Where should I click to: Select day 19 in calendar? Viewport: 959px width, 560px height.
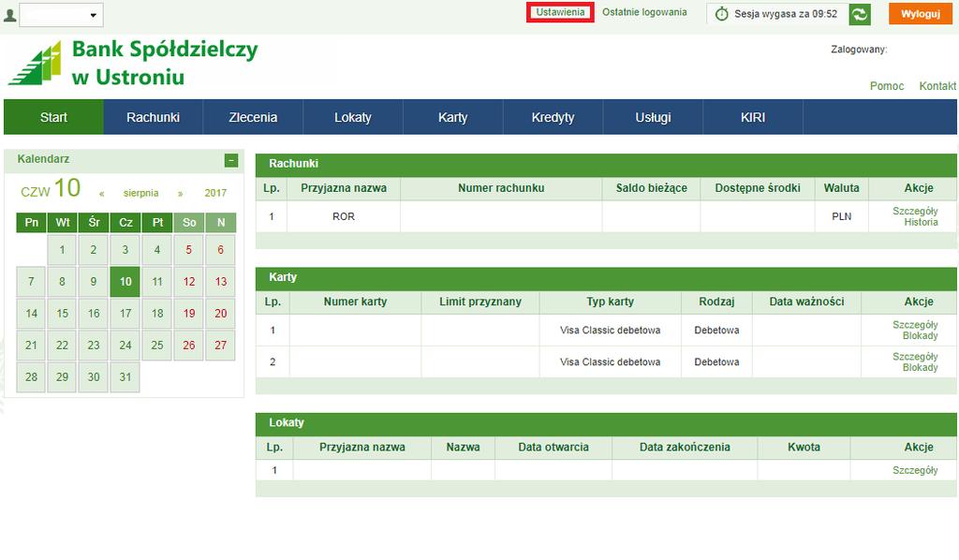pos(189,313)
